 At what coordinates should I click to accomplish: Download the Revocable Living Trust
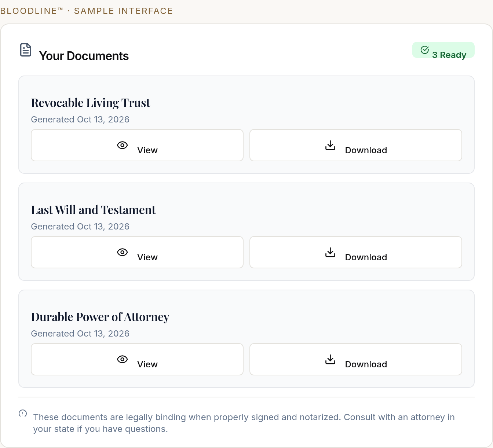356,145
